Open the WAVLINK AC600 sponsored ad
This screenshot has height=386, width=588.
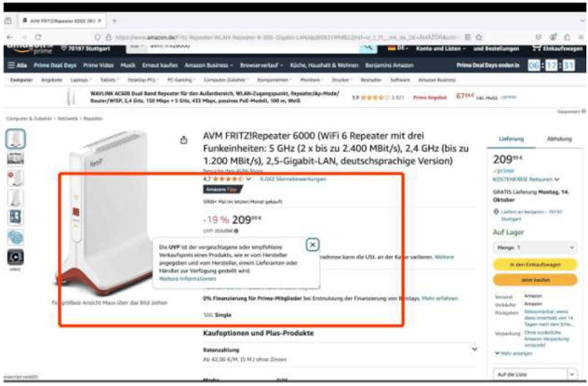(215, 97)
